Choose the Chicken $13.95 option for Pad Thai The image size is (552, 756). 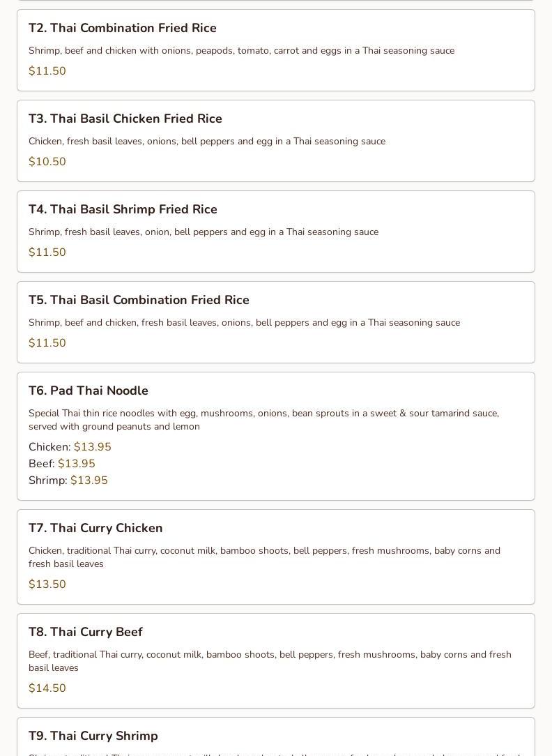click(x=70, y=447)
